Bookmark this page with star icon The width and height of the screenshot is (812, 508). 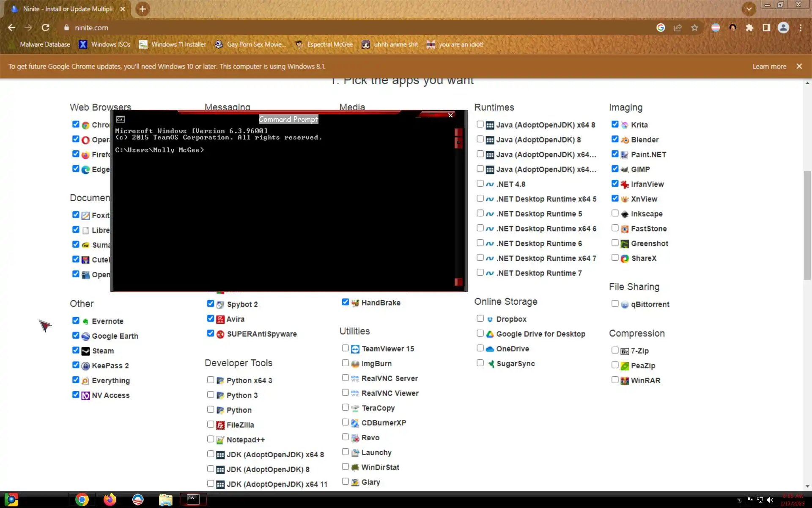point(694,28)
